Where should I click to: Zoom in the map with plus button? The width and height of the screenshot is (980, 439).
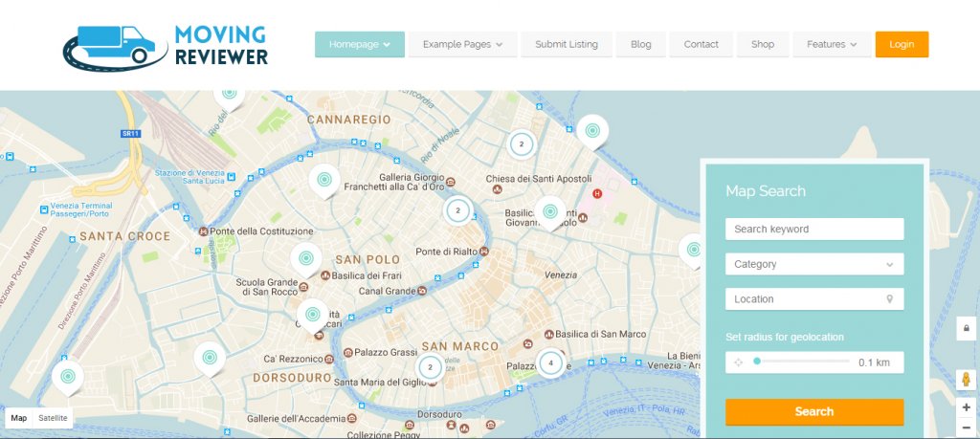(966, 406)
